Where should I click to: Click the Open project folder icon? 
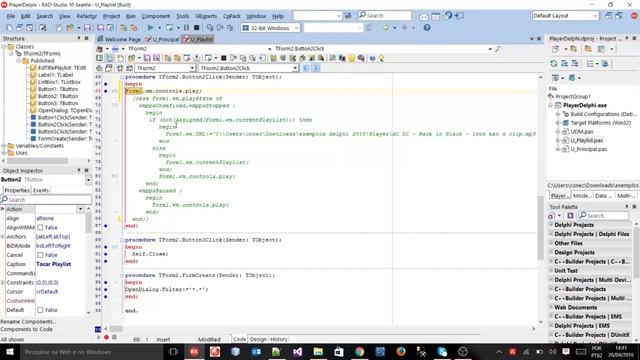coord(70,28)
